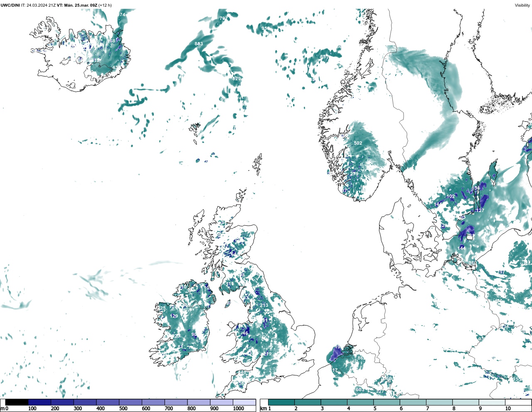This screenshot has height=412, width=532.
Task: Click the '700' tick label on the metre legend
Action: pyautogui.click(x=169, y=409)
